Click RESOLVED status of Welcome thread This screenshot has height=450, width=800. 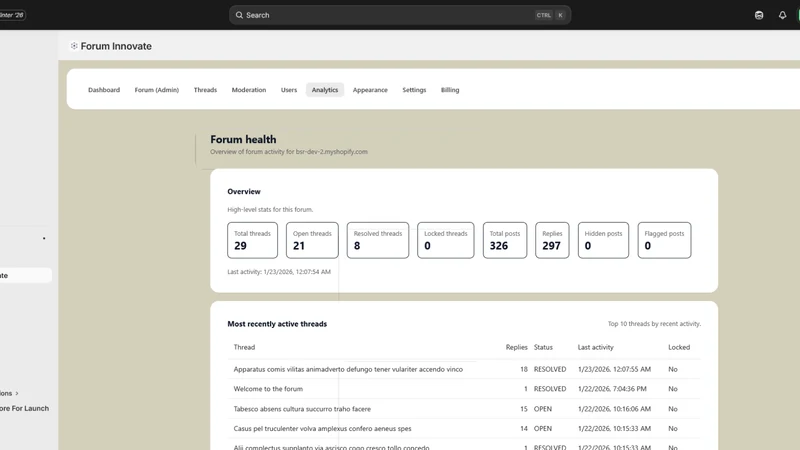tap(550, 389)
